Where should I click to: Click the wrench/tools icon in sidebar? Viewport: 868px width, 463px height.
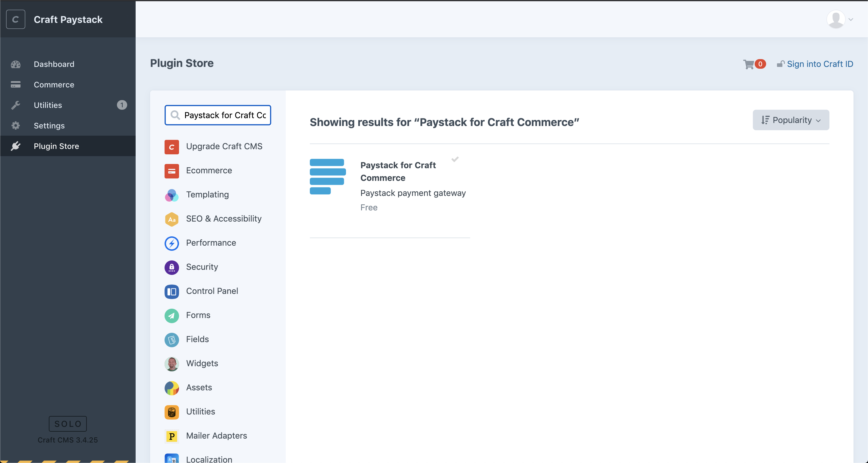click(x=15, y=105)
